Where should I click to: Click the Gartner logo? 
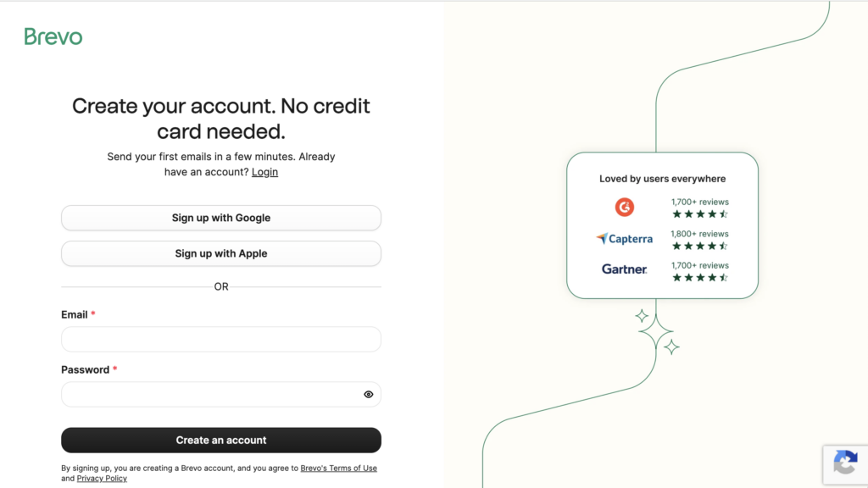625,269
